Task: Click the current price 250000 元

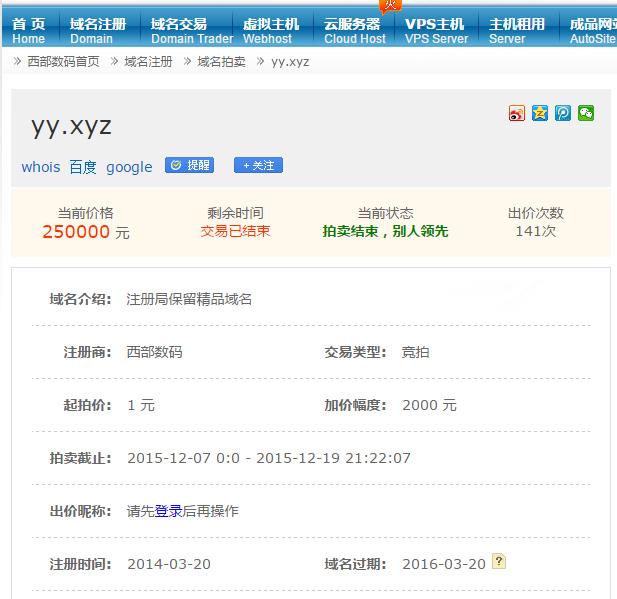Action: pos(86,231)
